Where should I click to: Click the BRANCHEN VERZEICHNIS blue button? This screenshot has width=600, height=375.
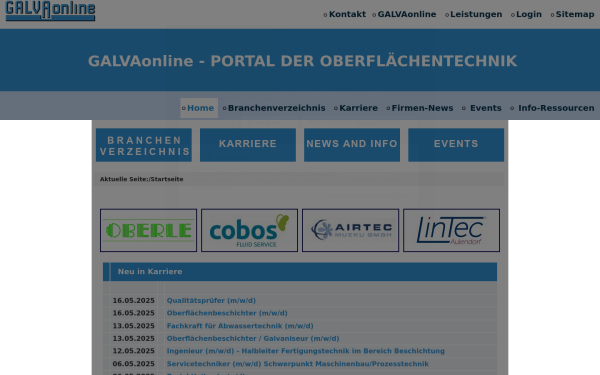tap(144, 145)
